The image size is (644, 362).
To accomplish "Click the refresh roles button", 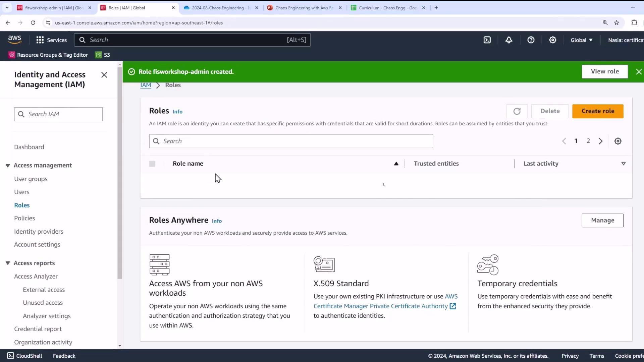I will click(517, 111).
